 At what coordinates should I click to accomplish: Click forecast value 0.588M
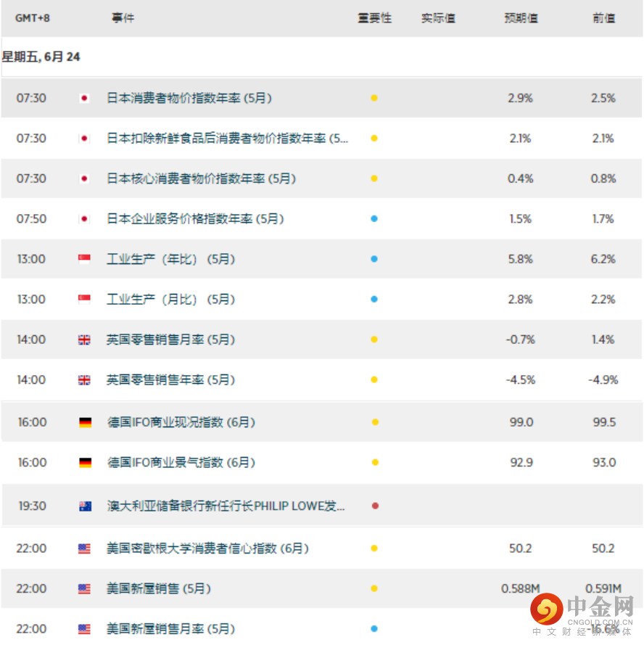[520, 589]
